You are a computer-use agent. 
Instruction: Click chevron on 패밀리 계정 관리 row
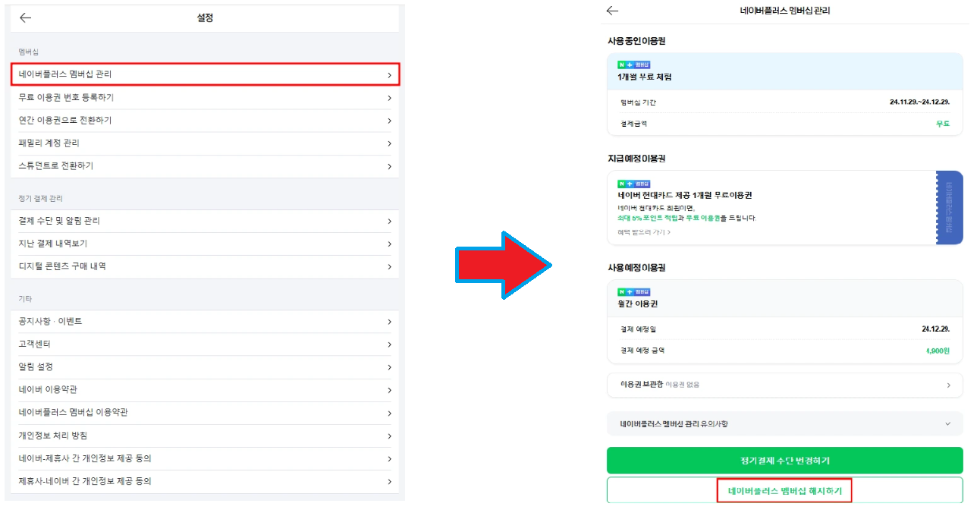point(389,143)
